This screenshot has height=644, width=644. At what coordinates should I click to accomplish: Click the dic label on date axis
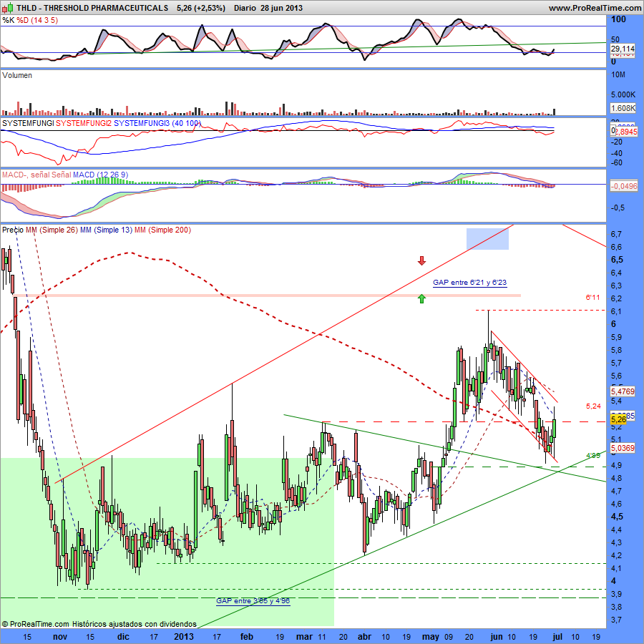[123, 637]
